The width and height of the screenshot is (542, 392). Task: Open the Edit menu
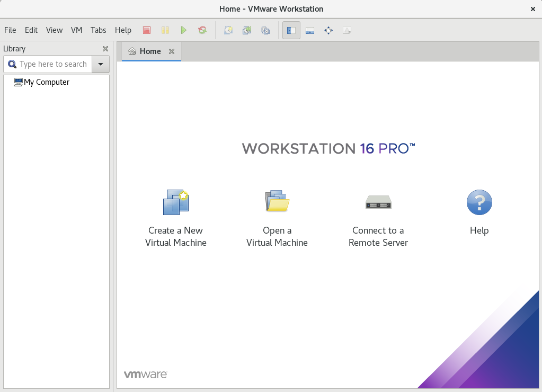tap(31, 30)
